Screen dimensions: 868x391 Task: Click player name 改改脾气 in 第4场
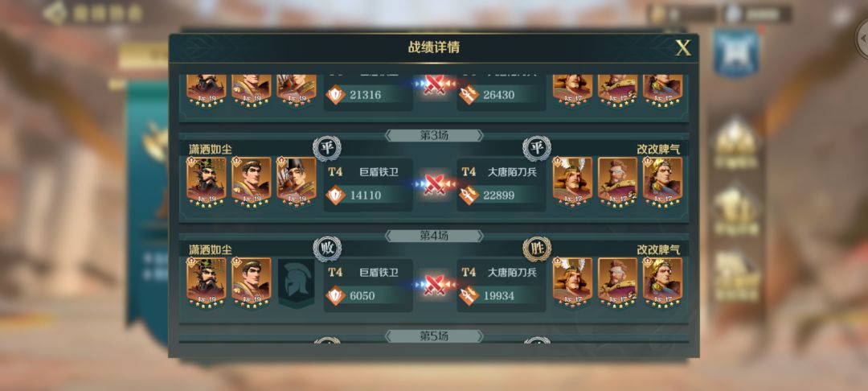pyautogui.click(x=658, y=249)
